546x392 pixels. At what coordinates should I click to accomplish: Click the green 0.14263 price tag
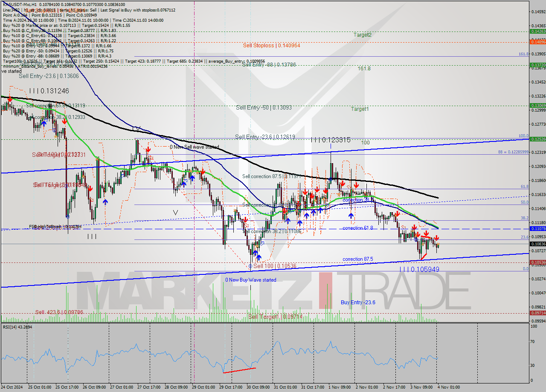[537, 31]
